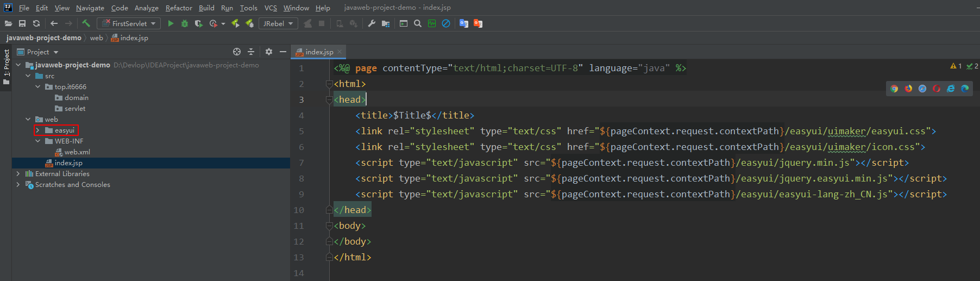The image size is (980, 281).
Task: Click the blue Google Translate icon
Action: pyautogui.click(x=464, y=23)
